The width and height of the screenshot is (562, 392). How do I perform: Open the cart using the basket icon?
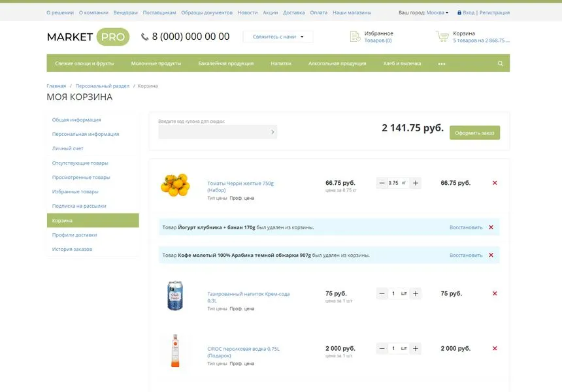click(442, 36)
